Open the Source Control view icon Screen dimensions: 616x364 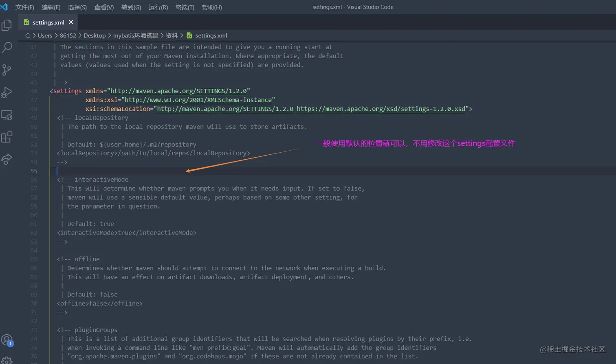click(7, 70)
